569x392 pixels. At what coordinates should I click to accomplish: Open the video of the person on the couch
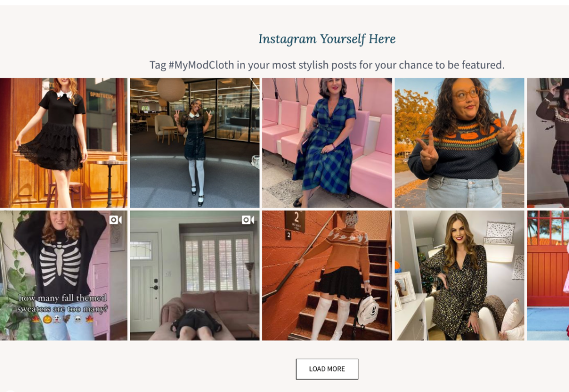click(x=196, y=275)
